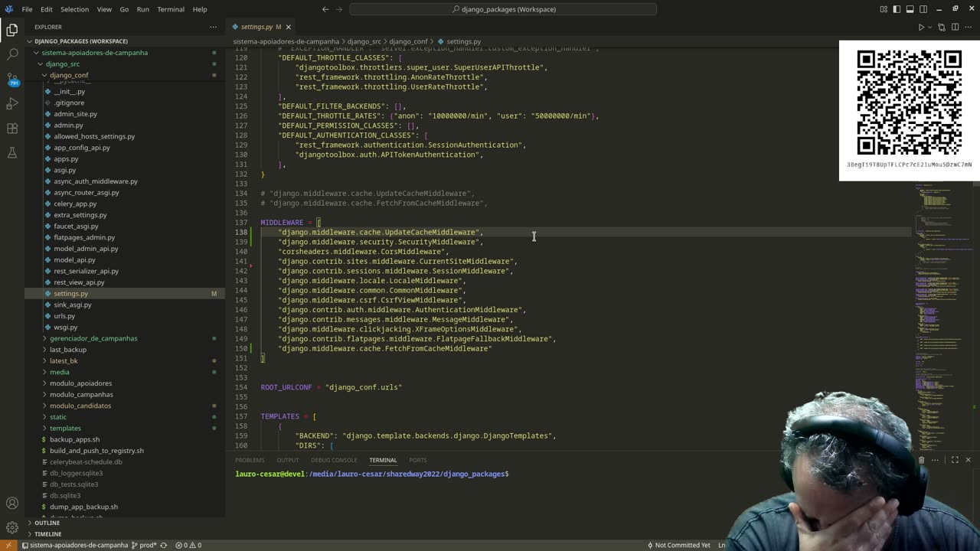Screen dimensions: 980x551
Task: Toggle the primary side bar visibility
Action: [897, 9]
